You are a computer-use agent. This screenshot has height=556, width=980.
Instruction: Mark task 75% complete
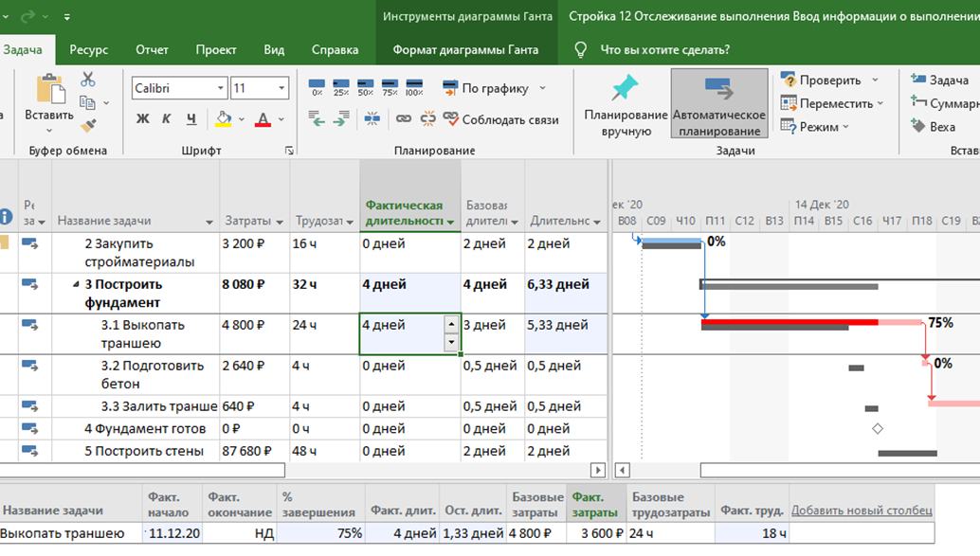(x=390, y=87)
